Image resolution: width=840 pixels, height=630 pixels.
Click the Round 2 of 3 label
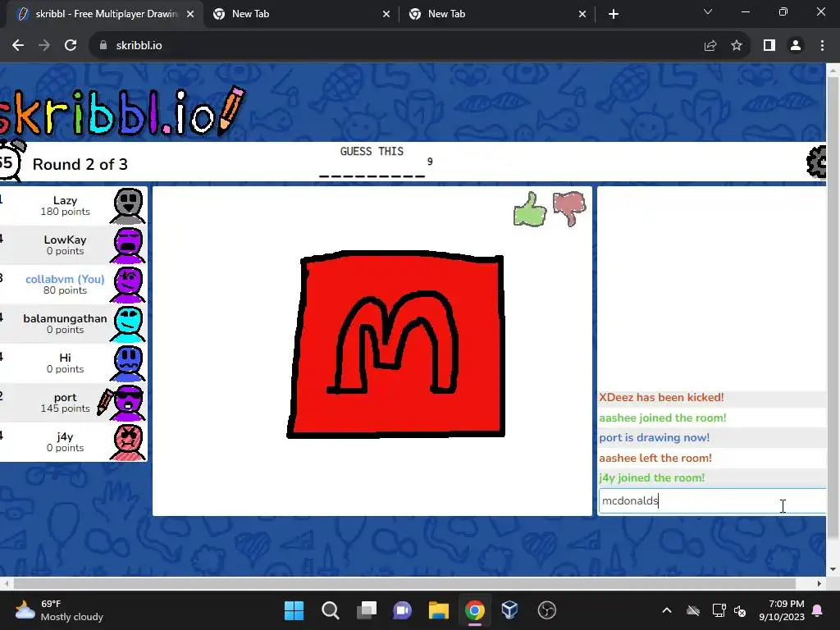[x=80, y=164]
